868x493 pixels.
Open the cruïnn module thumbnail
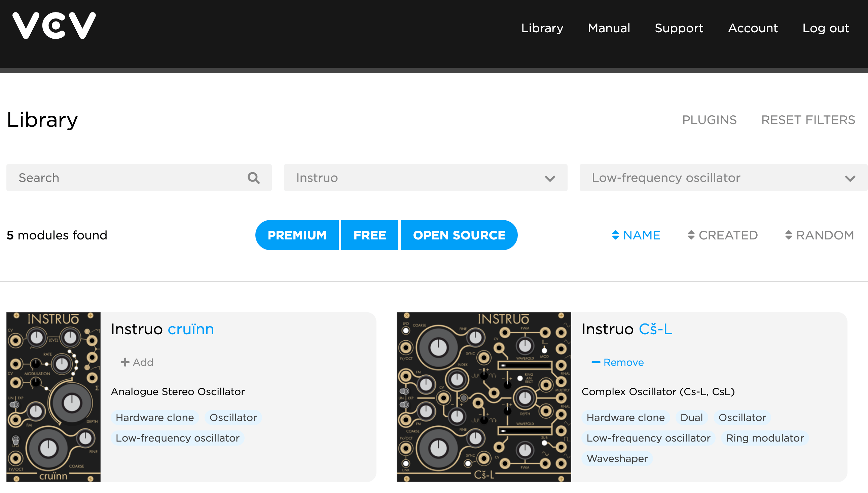[53, 397]
